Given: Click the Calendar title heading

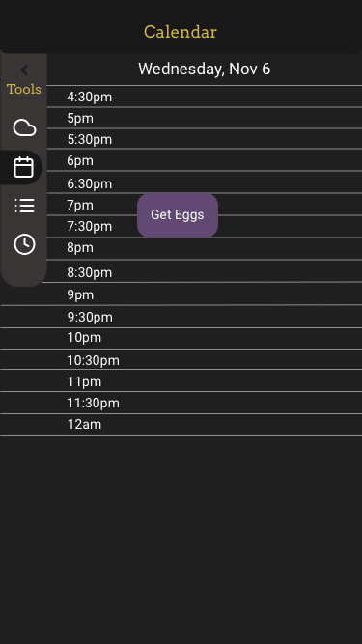Looking at the screenshot, I should click(181, 32).
